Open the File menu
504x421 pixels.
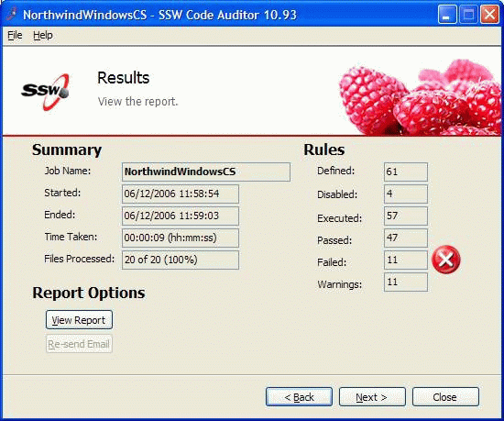click(x=15, y=35)
